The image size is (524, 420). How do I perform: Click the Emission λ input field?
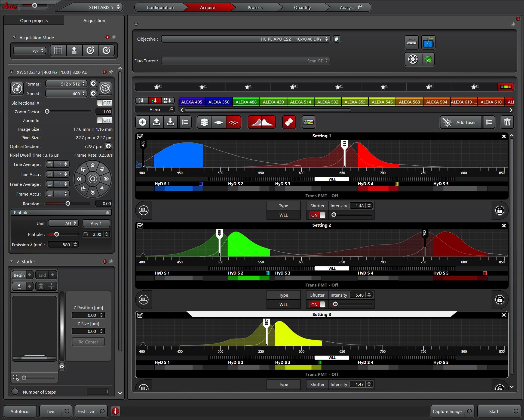click(63, 245)
